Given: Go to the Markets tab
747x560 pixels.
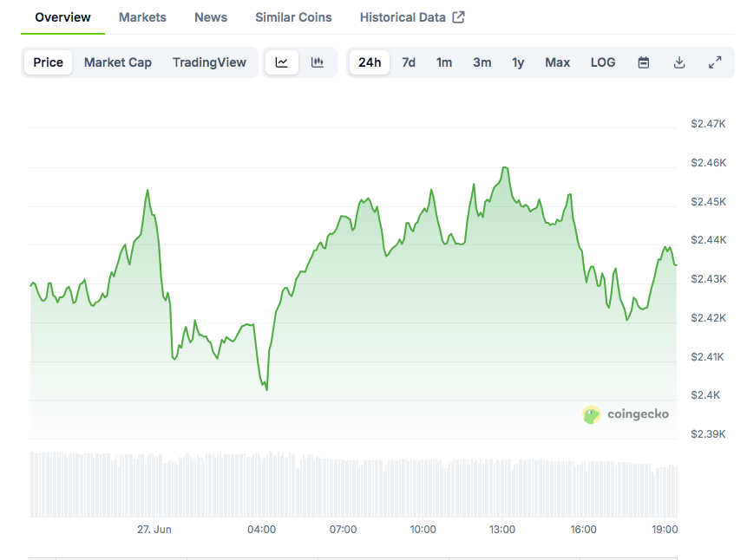Looking at the screenshot, I should click(x=142, y=17).
